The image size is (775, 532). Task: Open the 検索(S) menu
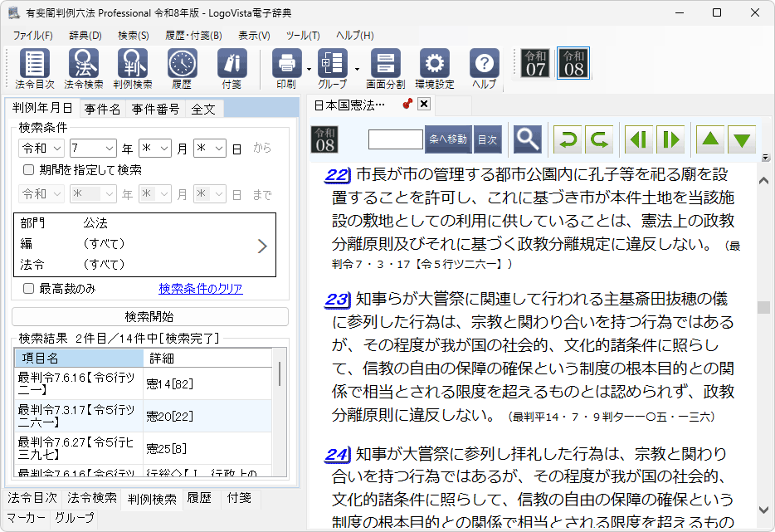coord(133,36)
